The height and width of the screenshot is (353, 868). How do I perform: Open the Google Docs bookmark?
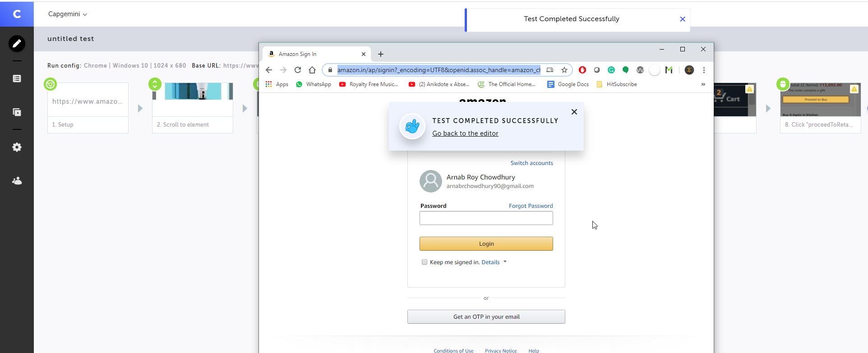point(568,84)
